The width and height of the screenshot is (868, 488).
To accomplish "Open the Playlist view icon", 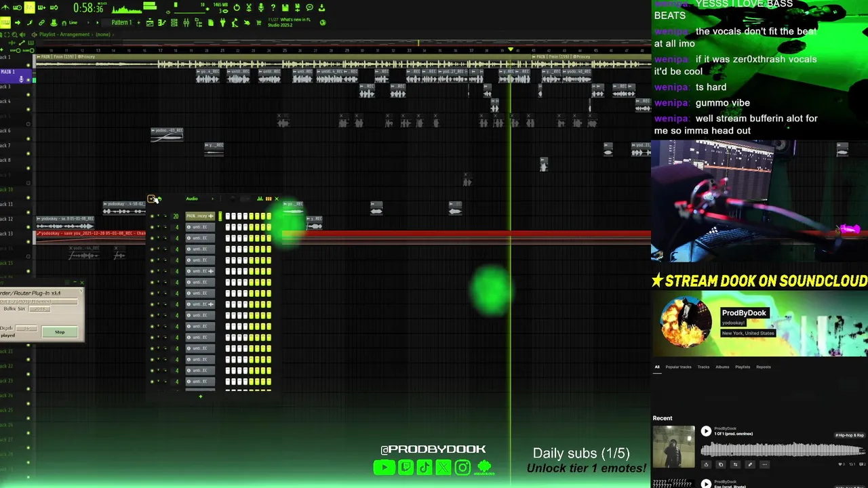I will point(150,22).
